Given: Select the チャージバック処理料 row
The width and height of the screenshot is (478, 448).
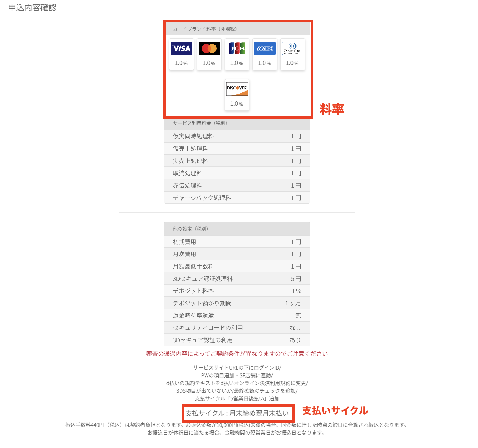Looking at the screenshot, I should click(x=237, y=198).
